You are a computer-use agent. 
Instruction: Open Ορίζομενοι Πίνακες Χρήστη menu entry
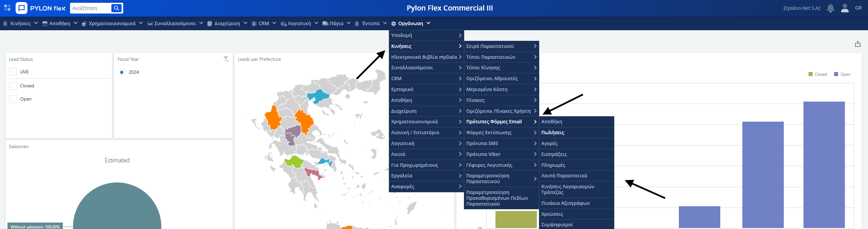click(x=501, y=111)
